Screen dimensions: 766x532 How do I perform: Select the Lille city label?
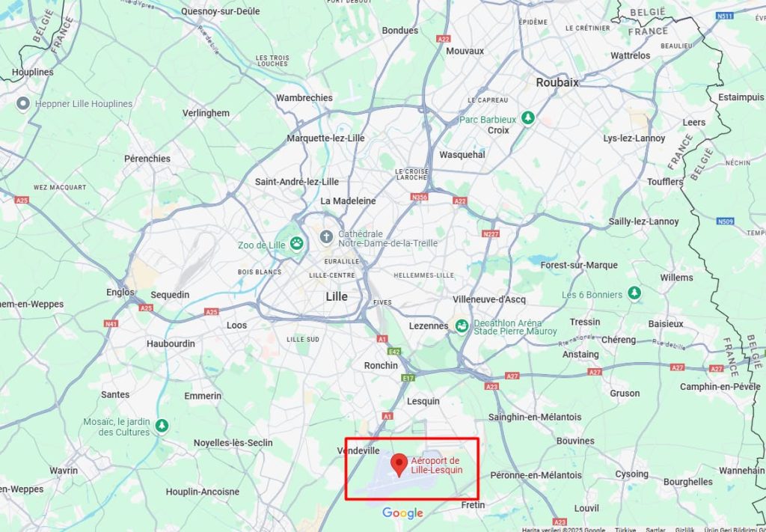pyautogui.click(x=337, y=296)
